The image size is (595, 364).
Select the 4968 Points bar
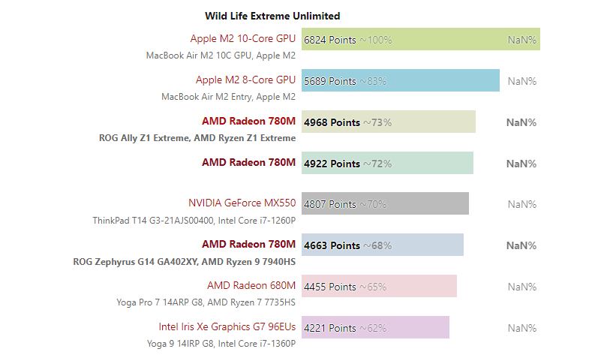pos(389,122)
